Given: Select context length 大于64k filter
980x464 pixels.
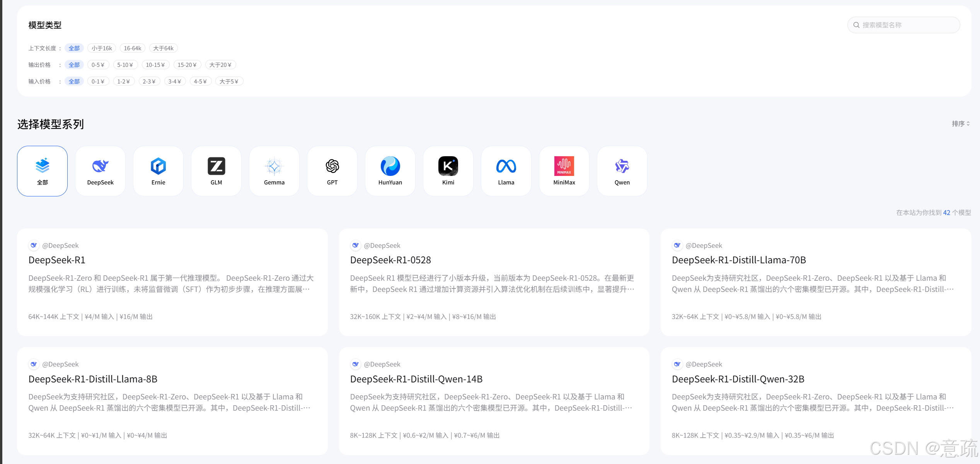Looking at the screenshot, I should click(x=163, y=48).
